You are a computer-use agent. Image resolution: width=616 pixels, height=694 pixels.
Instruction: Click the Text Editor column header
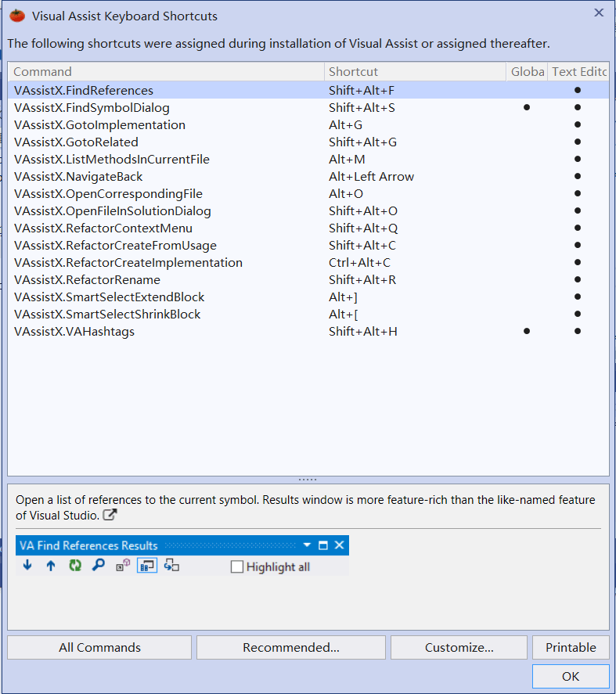point(578,72)
